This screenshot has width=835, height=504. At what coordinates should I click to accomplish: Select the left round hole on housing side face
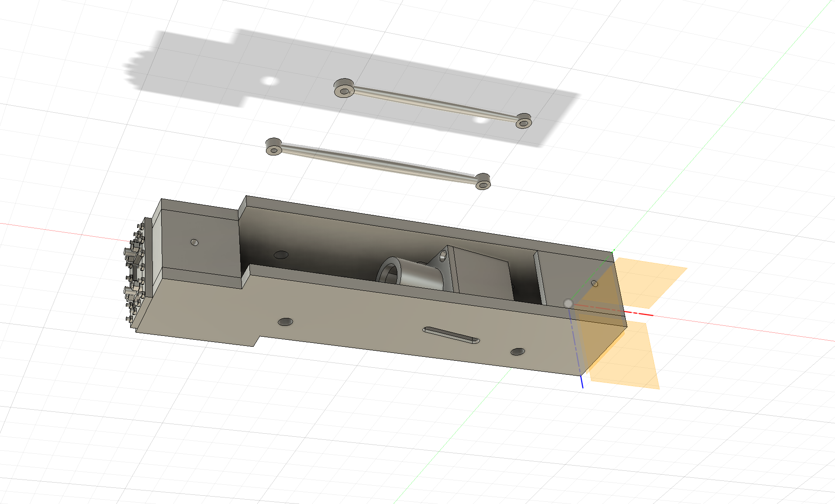[x=286, y=322]
